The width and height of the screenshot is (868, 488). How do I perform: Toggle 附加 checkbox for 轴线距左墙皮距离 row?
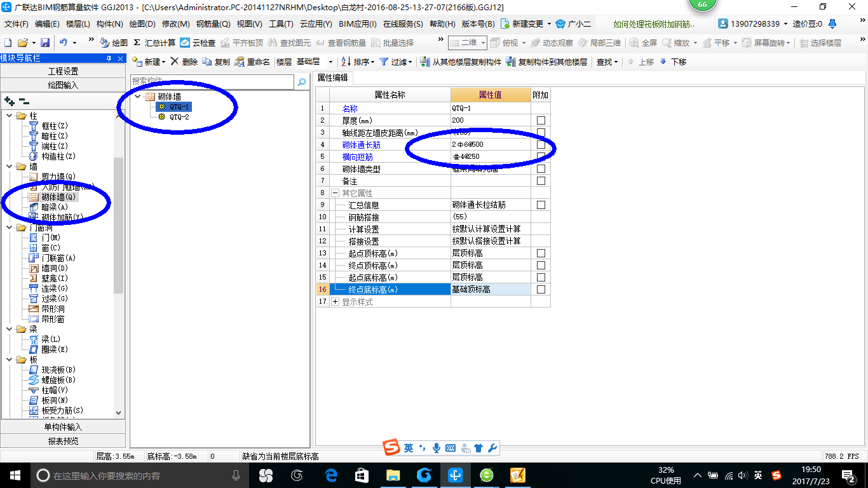(541, 132)
